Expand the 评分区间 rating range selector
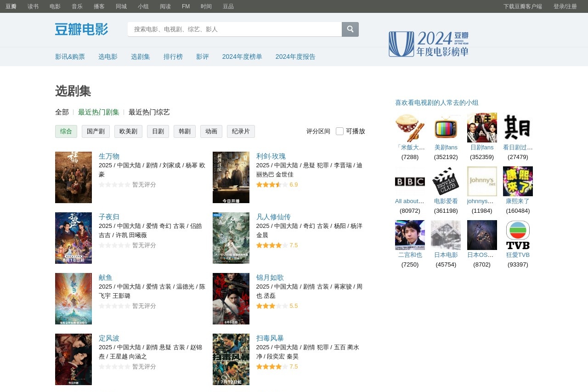The width and height of the screenshot is (588, 392). [x=318, y=131]
